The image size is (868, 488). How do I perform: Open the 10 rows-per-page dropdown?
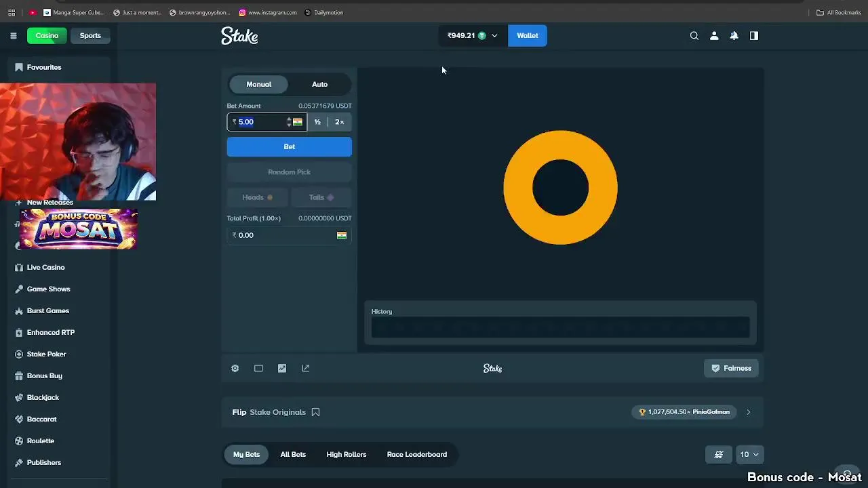tap(750, 454)
